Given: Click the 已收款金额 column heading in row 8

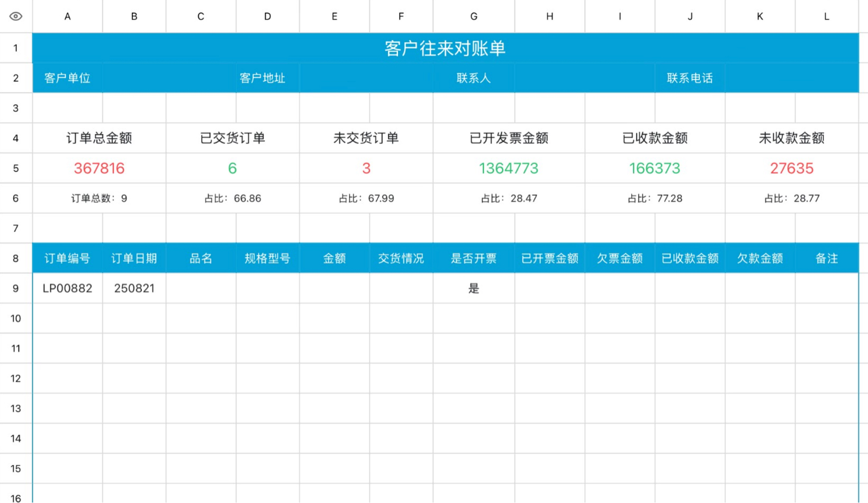Looking at the screenshot, I should point(690,258).
